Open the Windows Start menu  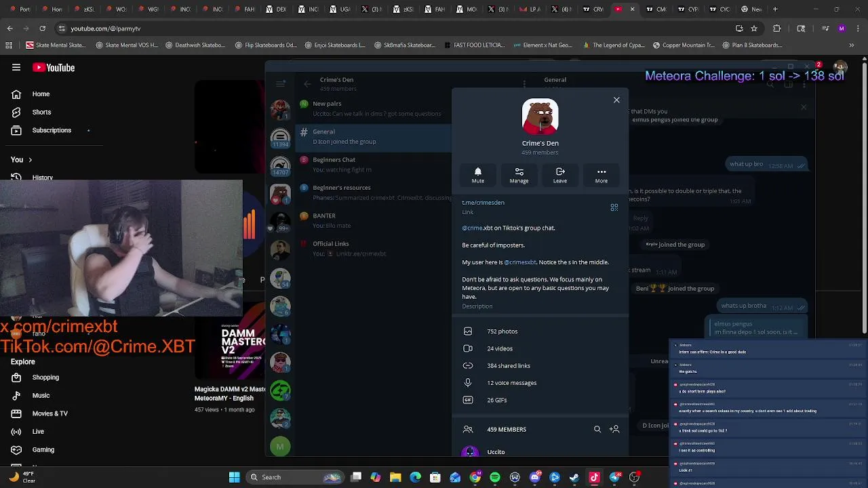(234, 477)
